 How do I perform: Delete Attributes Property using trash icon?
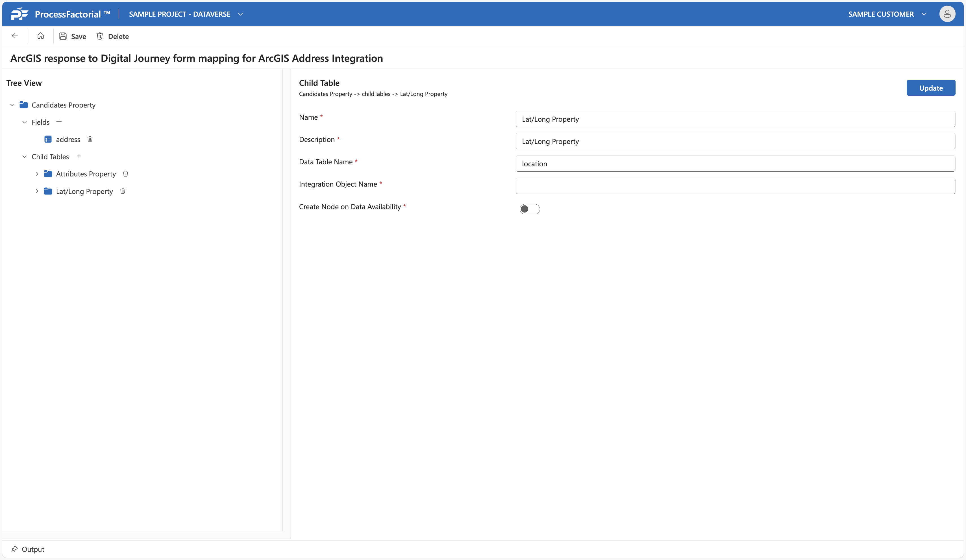(x=125, y=174)
